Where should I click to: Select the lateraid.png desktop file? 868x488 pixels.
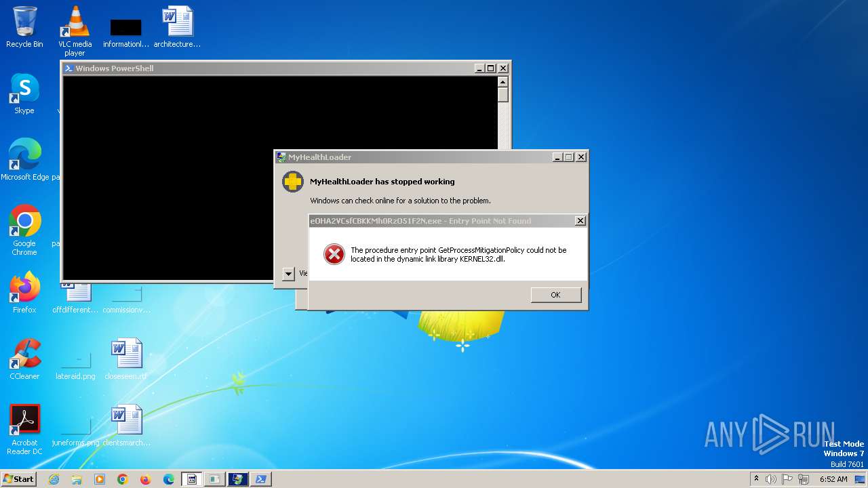tap(75, 365)
